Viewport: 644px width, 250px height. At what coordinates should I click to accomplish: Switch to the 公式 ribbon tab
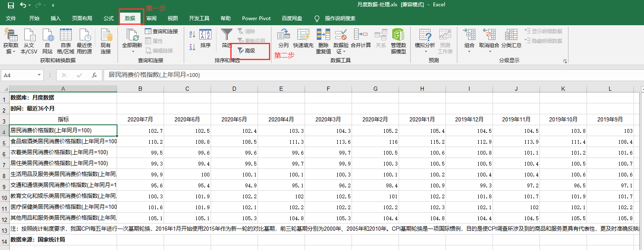tap(109, 18)
